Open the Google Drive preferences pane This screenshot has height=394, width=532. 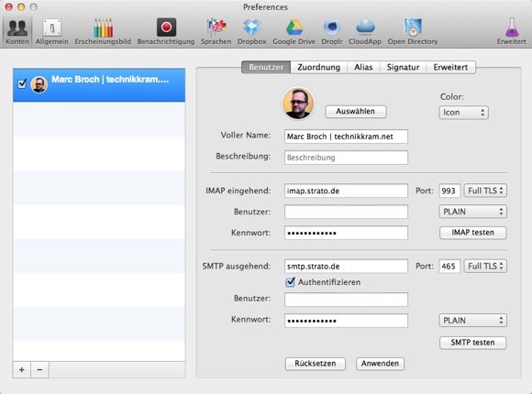click(x=294, y=32)
